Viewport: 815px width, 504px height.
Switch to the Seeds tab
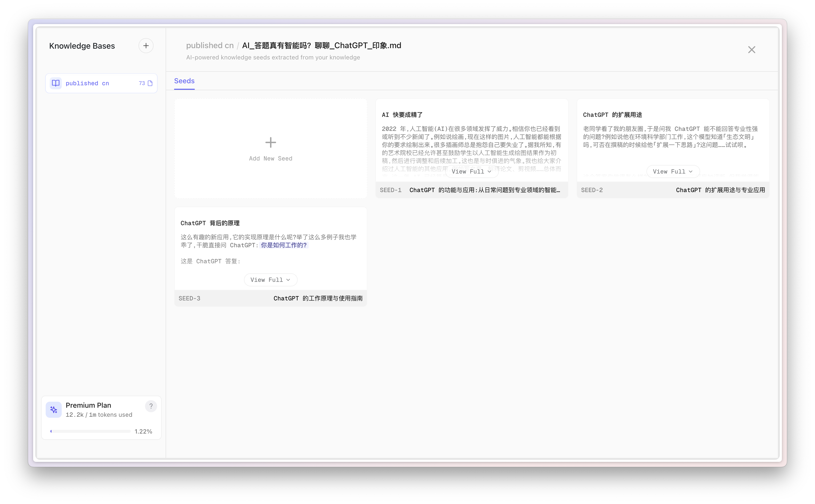pyautogui.click(x=184, y=81)
